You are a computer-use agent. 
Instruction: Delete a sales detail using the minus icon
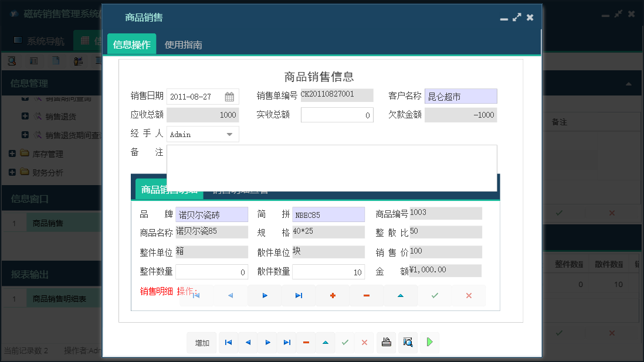click(x=367, y=296)
